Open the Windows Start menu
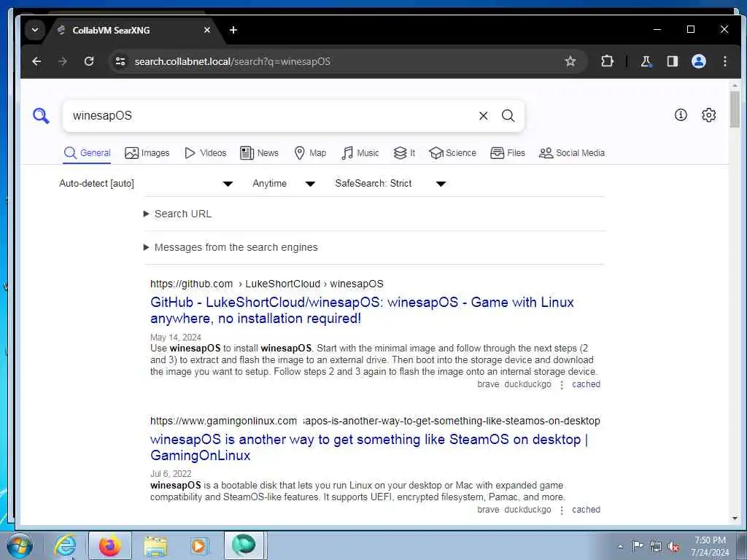This screenshot has height=560, width=747. (20, 545)
